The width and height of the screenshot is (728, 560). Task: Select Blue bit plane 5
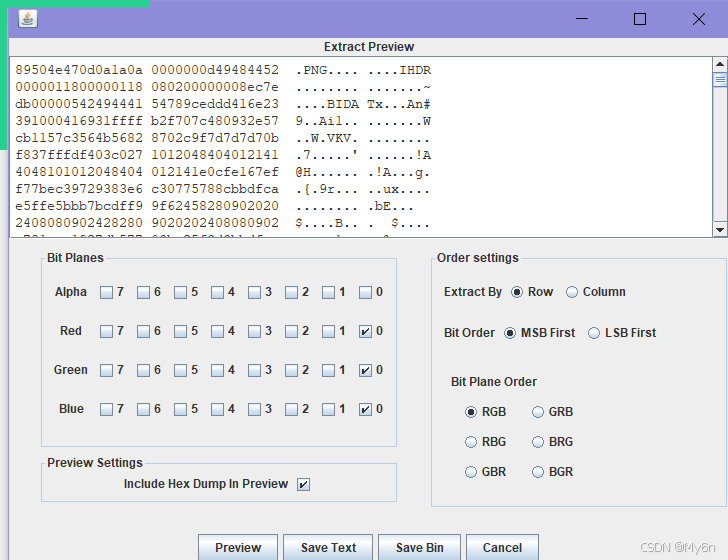tap(181, 409)
